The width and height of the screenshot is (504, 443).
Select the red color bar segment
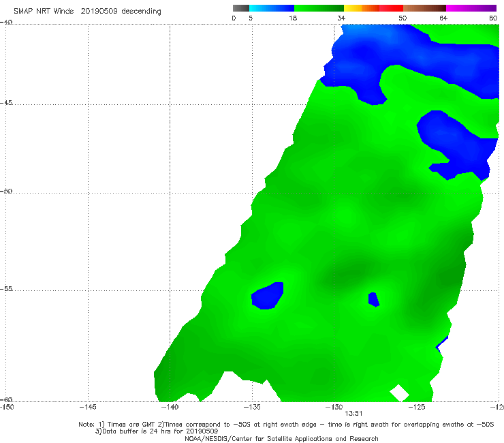tap(391, 8)
